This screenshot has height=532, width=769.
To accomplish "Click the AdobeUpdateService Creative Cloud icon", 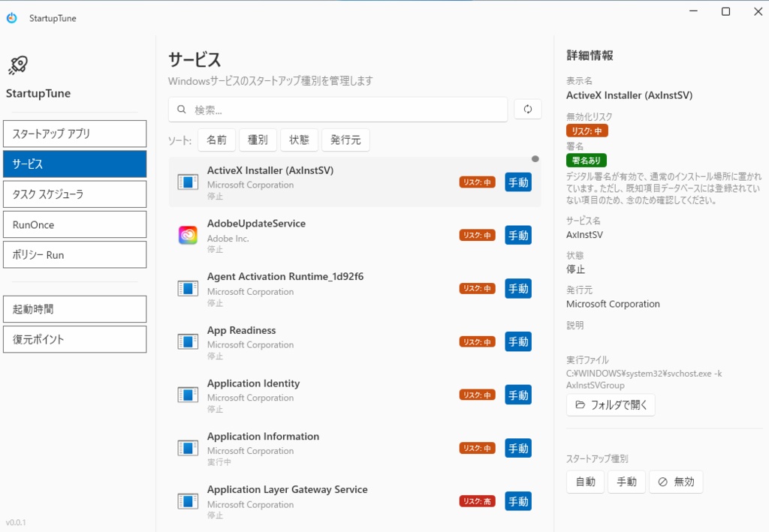I will point(188,235).
